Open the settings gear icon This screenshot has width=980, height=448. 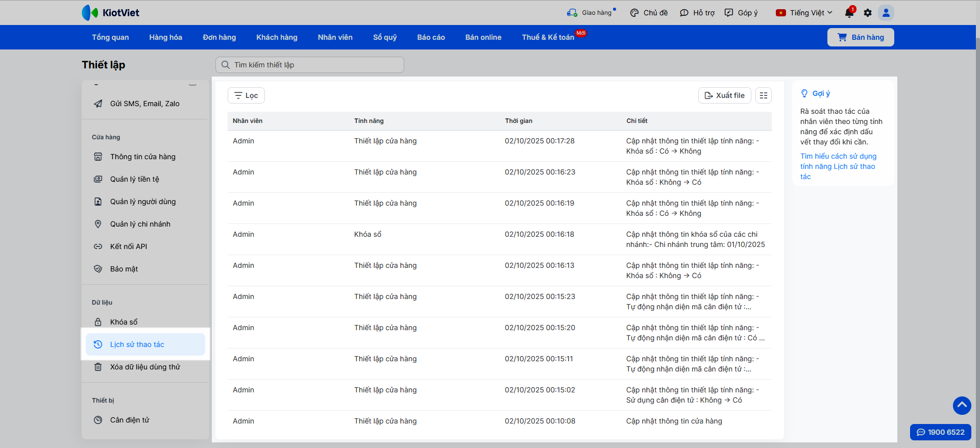click(868, 13)
